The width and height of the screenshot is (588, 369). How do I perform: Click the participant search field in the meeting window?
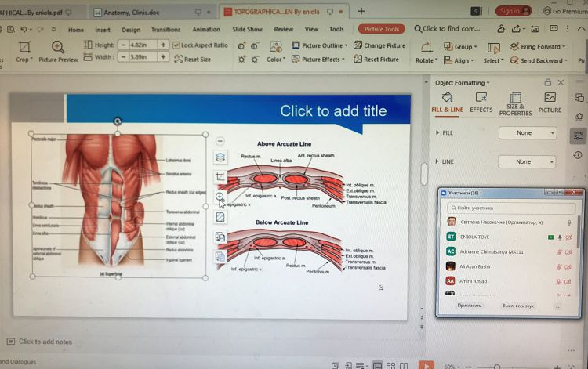click(511, 208)
